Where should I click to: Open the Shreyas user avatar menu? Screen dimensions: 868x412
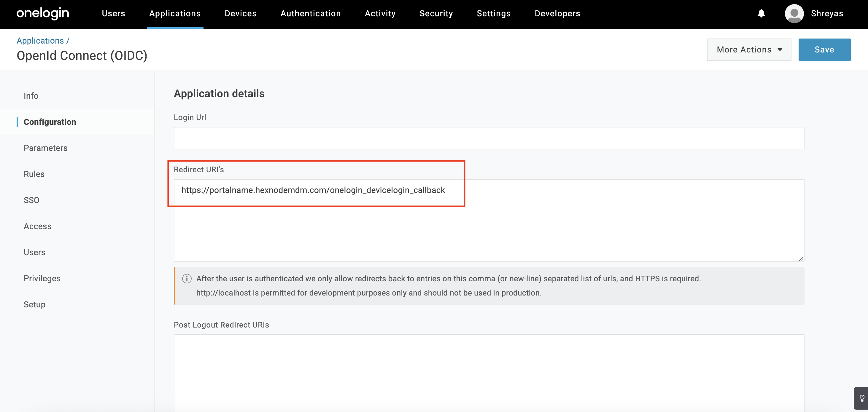(x=794, y=13)
